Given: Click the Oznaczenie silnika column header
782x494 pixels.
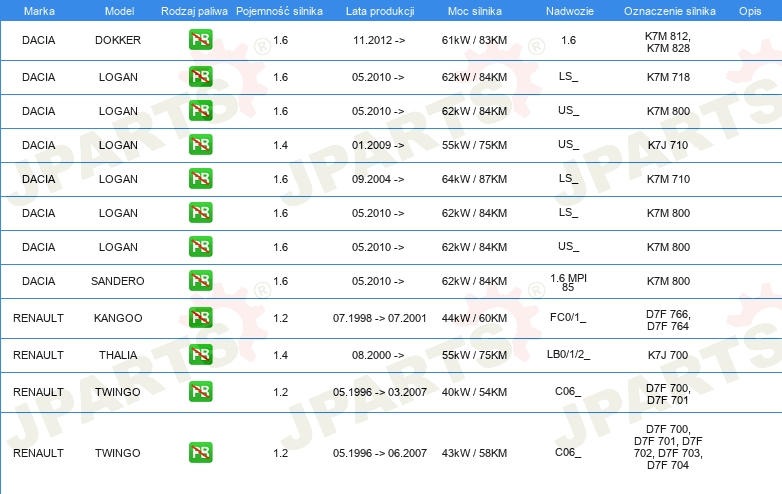Looking at the screenshot, I should pos(669,11).
